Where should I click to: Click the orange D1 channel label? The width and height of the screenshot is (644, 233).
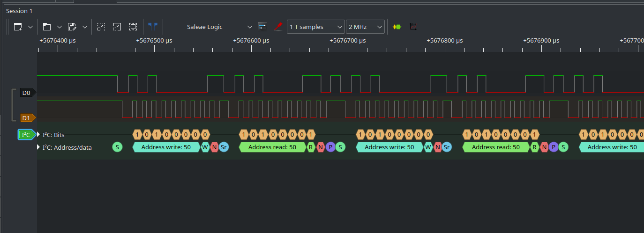(27, 117)
